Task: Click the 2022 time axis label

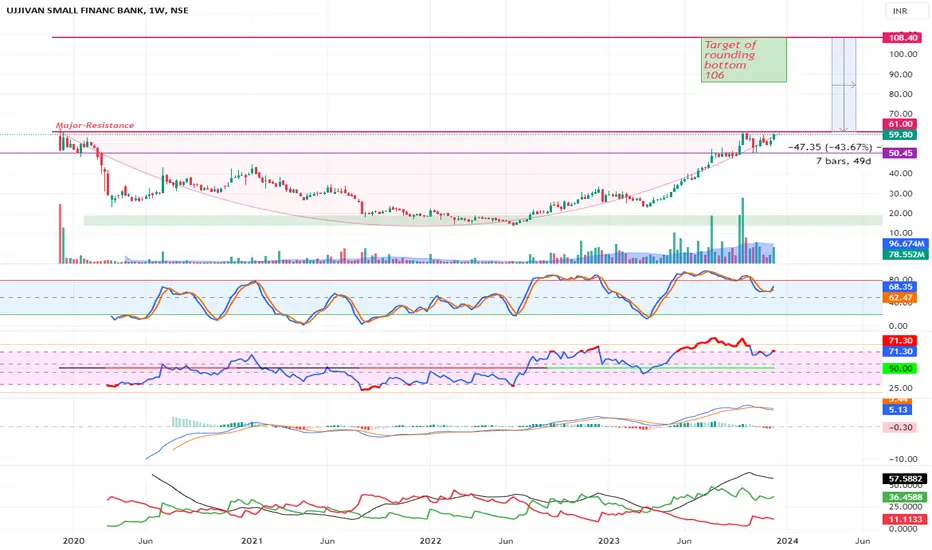Action: (430, 541)
